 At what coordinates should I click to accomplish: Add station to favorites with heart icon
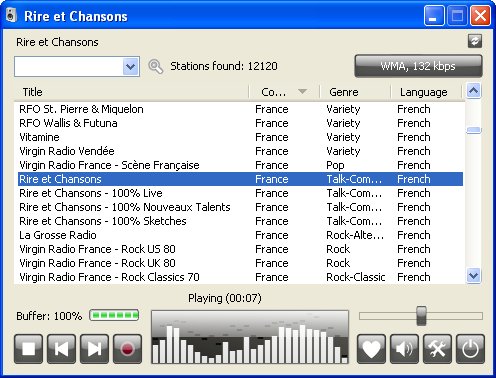pos(371,349)
